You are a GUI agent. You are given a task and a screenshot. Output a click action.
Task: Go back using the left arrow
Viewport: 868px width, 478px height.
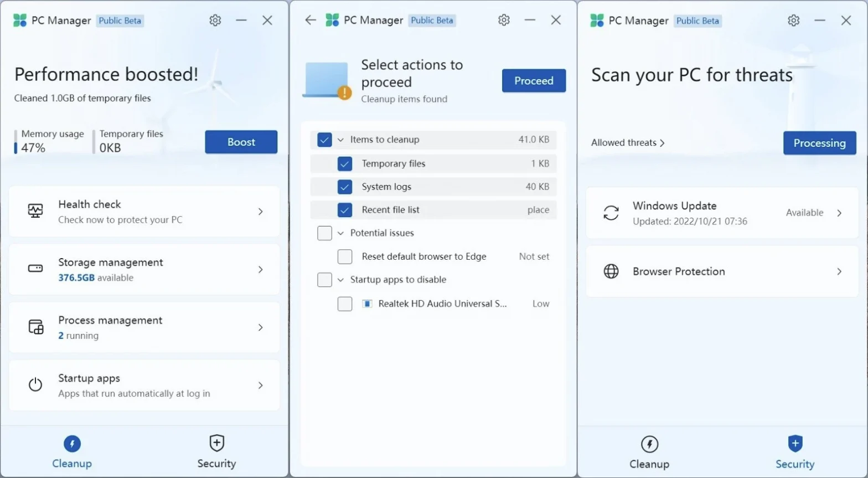[x=311, y=20]
